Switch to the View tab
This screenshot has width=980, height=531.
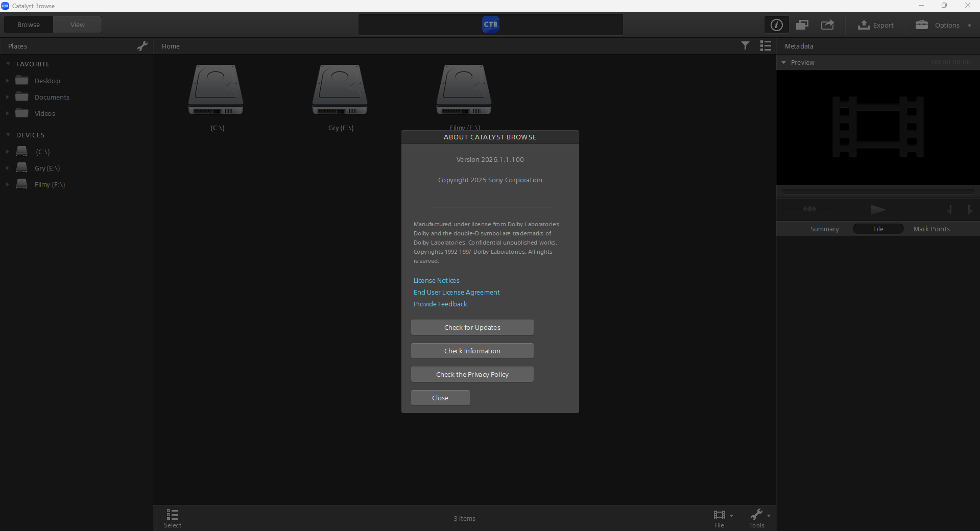click(x=78, y=25)
